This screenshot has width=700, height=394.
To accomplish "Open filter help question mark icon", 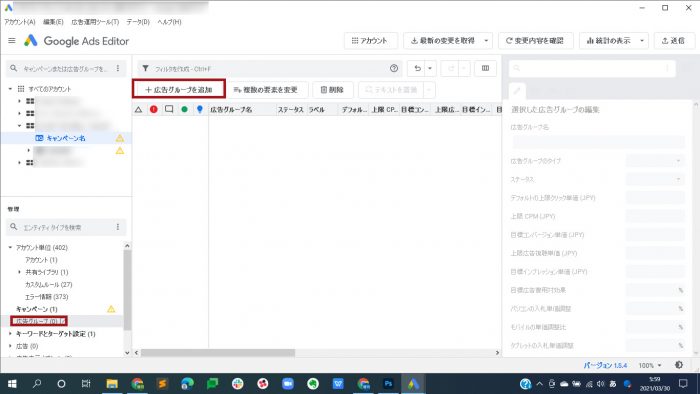I will tap(394, 68).
